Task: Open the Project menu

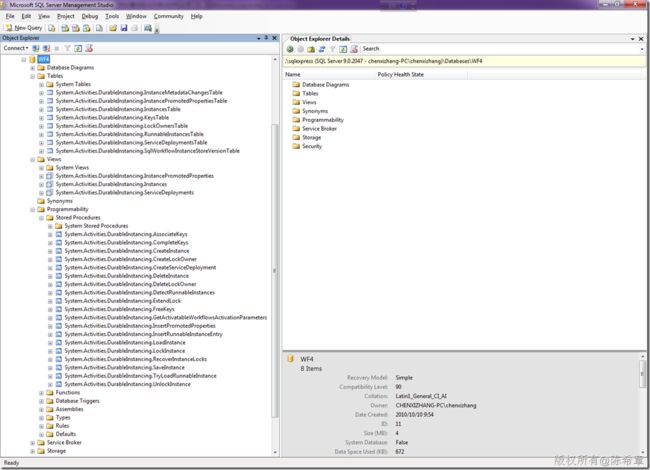Action: pyautogui.click(x=65, y=16)
